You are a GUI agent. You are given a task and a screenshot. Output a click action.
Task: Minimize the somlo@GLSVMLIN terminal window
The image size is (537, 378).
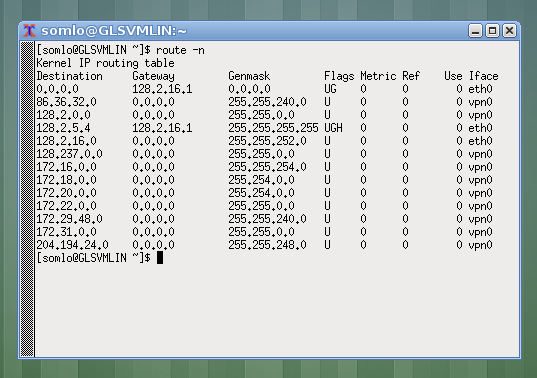pyautogui.click(x=475, y=31)
